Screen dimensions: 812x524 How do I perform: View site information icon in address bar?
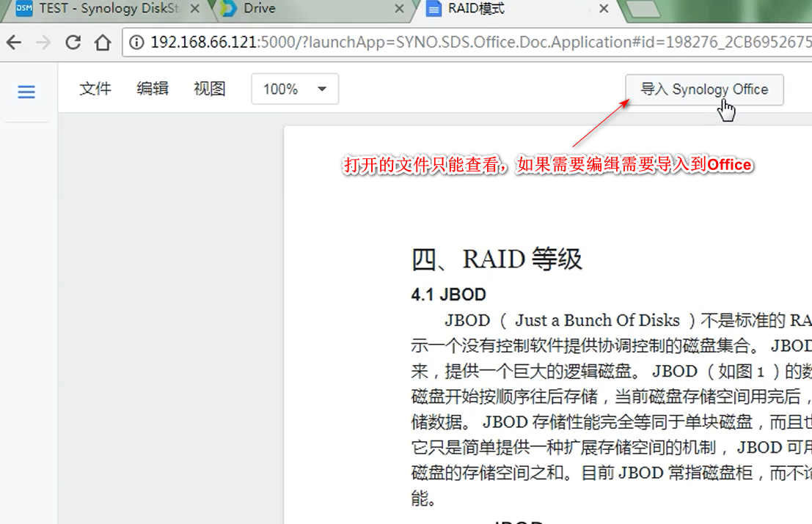coord(137,42)
